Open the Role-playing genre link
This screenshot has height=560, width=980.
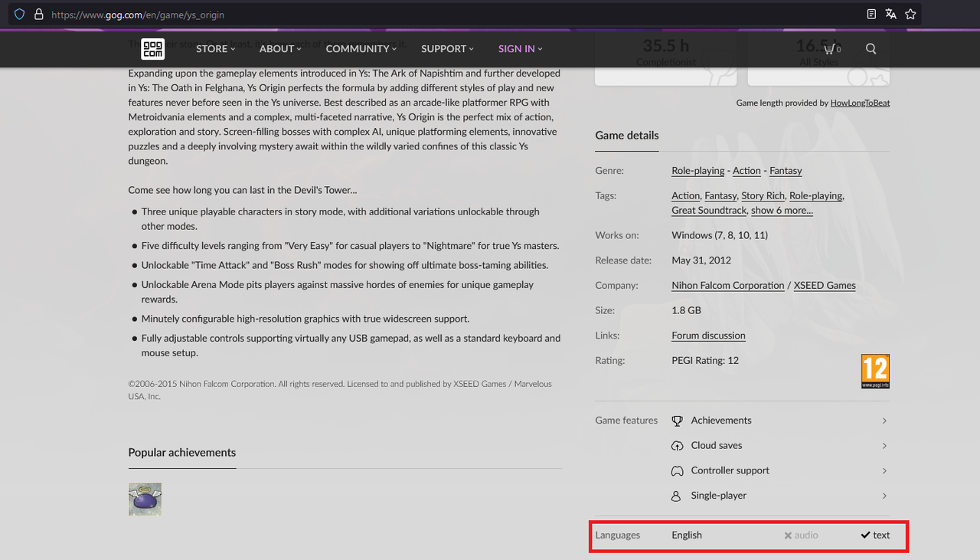point(698,171)
